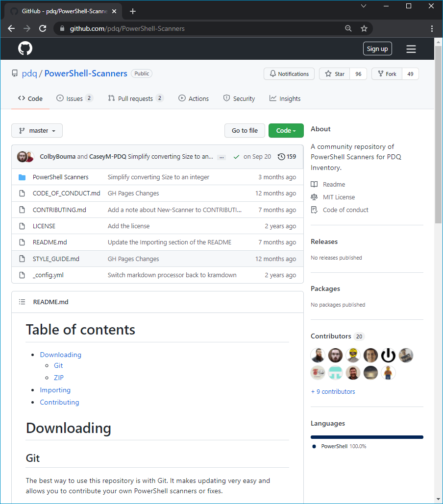Open the Actions tab
Viewport: 443px width, 504px height.
click(194, 98)
